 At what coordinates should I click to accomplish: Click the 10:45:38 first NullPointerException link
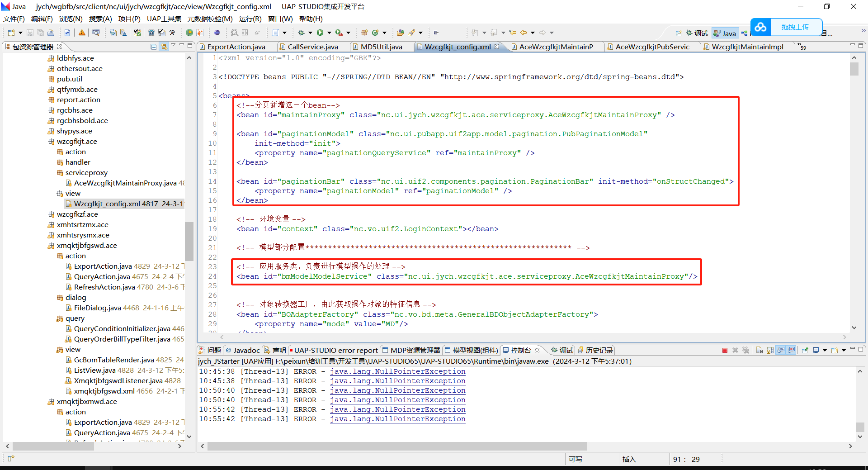[x=398, y=371]
